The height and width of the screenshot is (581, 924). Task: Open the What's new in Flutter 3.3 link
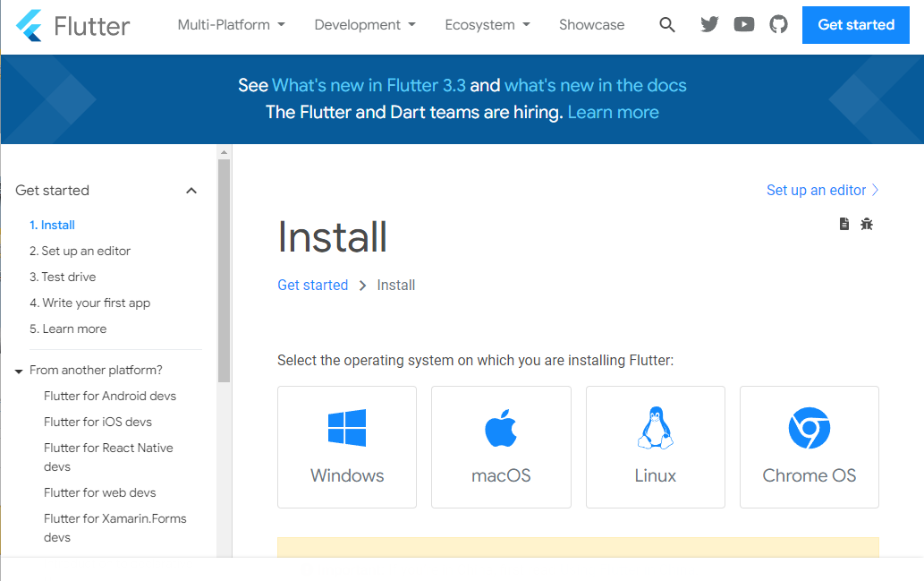coord(369,86)
